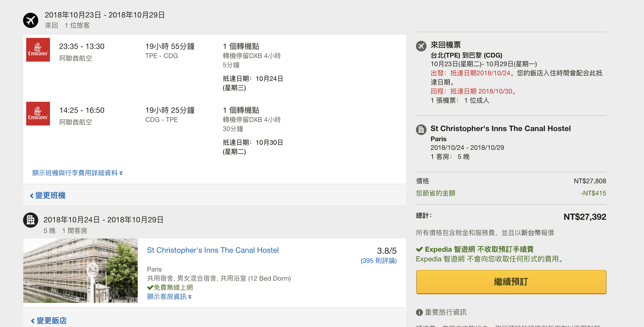The height and width of the screenshot is (327, 644).
Task: Click the info icon next to 重要旅行資訊
Action: coord(419,312)
